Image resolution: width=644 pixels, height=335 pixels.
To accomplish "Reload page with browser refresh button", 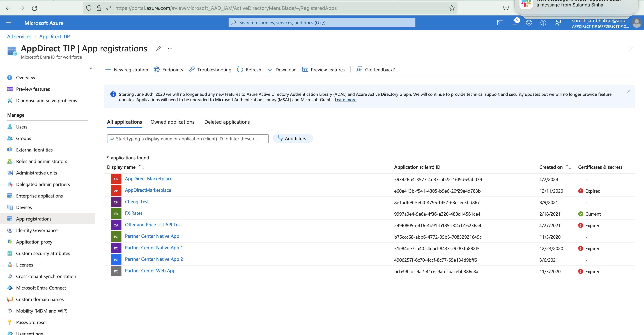I will click(34, 8).
